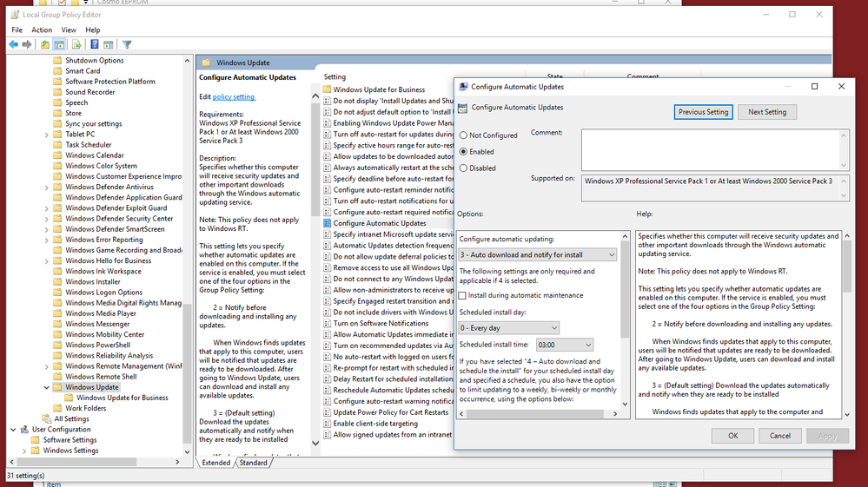Screen dimensions: 868x487
Task: Select the Disabled radio button
Action: click(x=463, y=168)
